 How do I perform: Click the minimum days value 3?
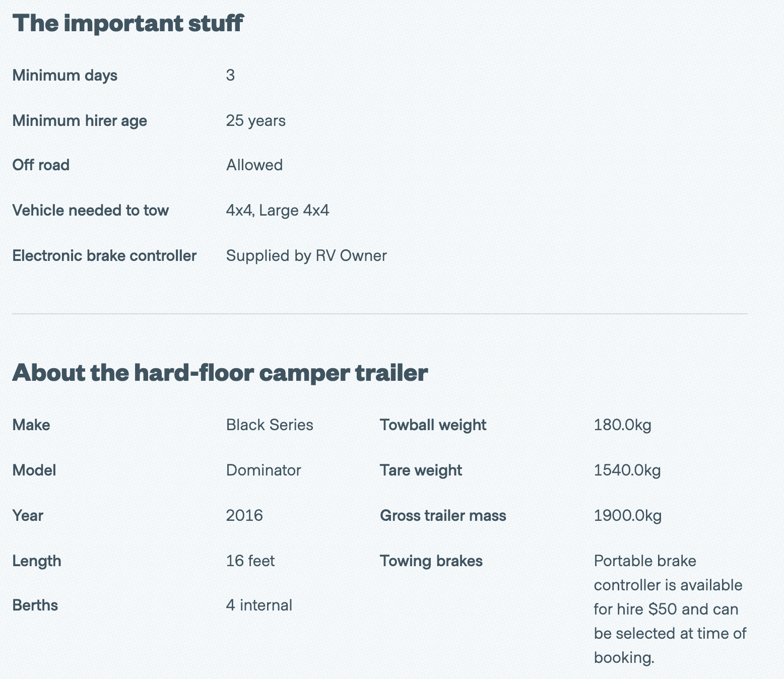[230, 76]
